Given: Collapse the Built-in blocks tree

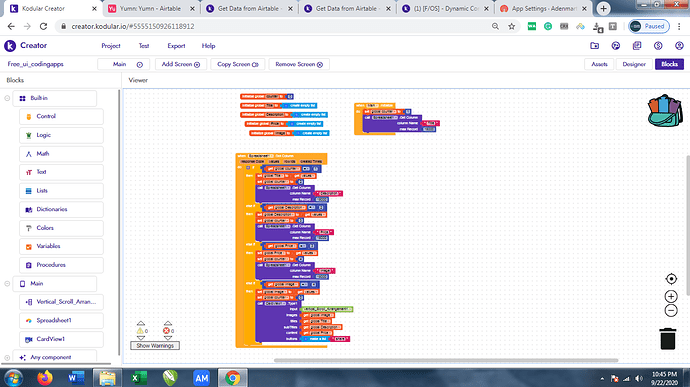Looking at the screenshot, I should [x=7, y=98].
